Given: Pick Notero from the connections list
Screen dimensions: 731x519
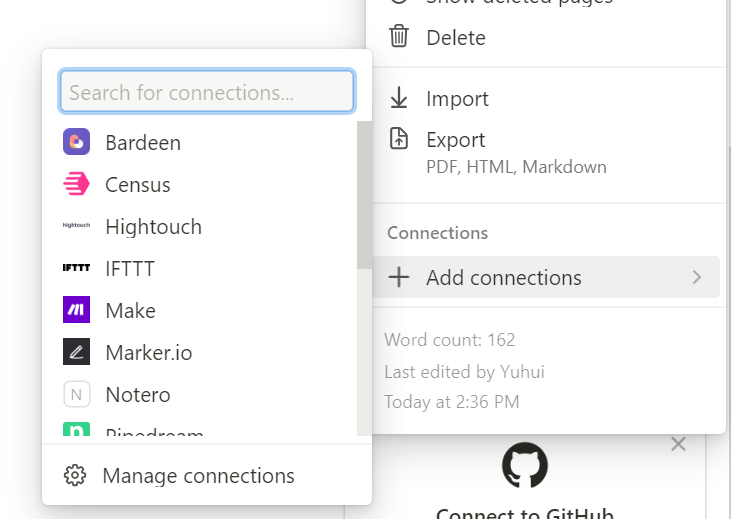Looking at the screenshot, I should [x=138, y=394].
